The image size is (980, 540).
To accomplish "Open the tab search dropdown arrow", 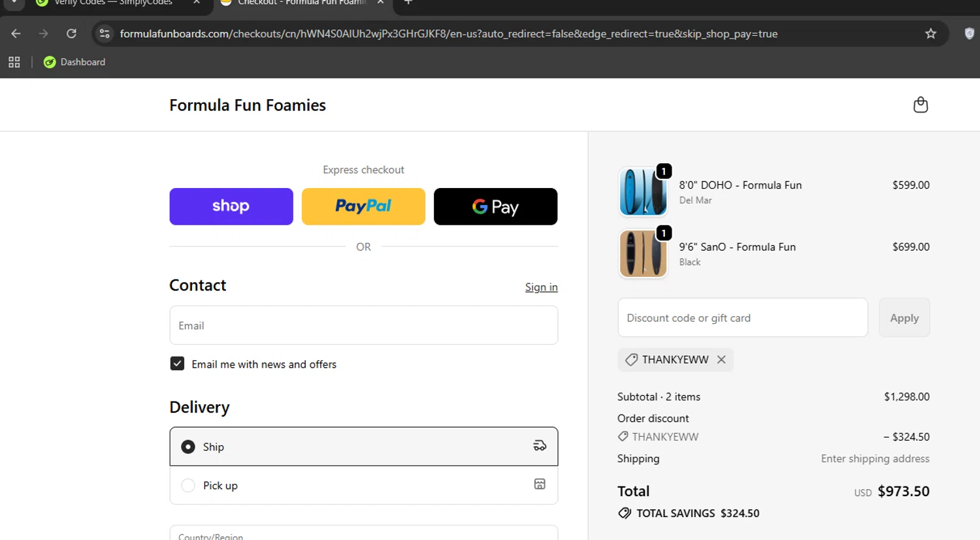I will 14,3.
